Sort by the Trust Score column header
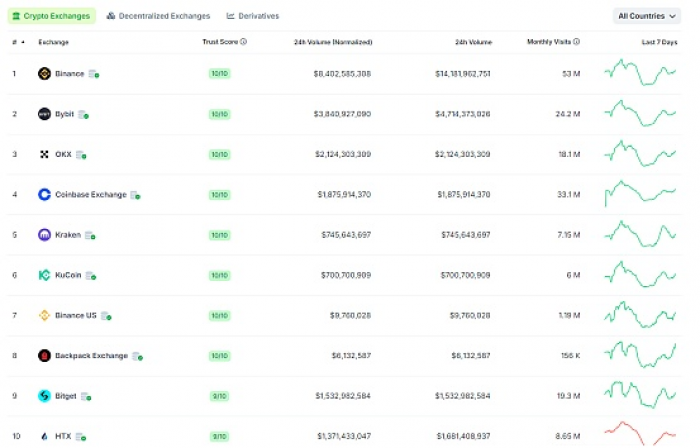The height and width of the screenshot is (448, 700). [x=220, y=41]
